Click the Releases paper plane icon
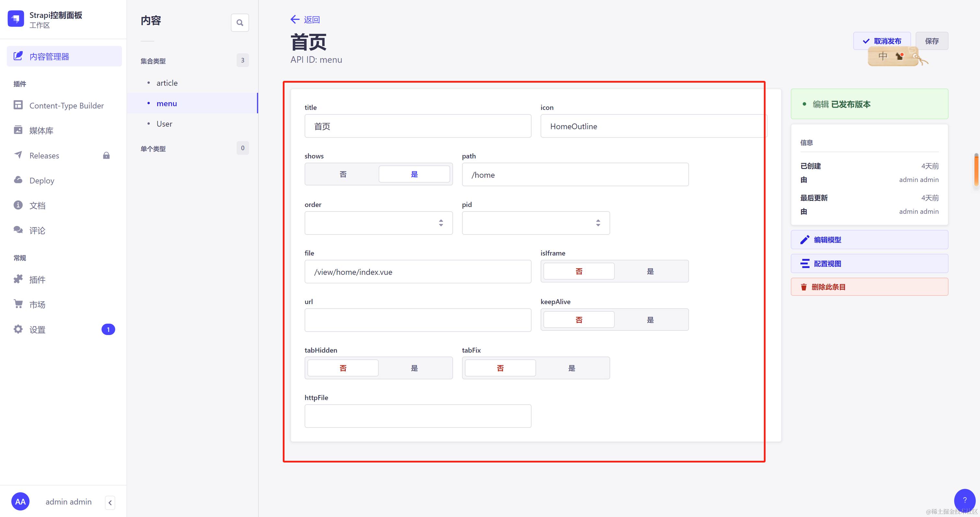 tap(18, 155)
